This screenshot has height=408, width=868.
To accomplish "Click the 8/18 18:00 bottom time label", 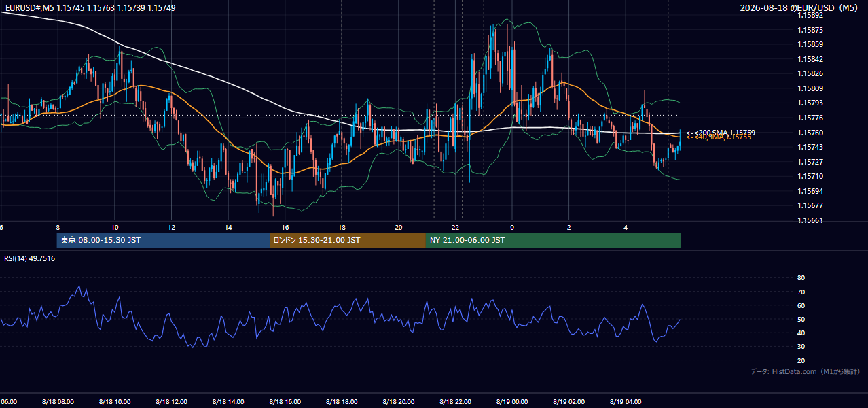I will tap(342, 402).
